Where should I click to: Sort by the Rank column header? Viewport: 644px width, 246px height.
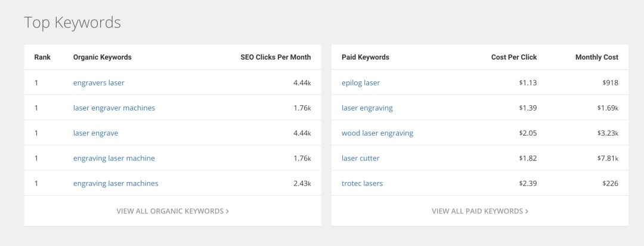pyautogui.click(x=42, y=57)
